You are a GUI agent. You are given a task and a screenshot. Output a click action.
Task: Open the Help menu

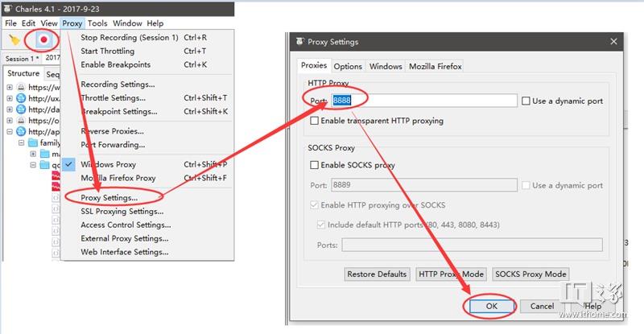[155, 23]
